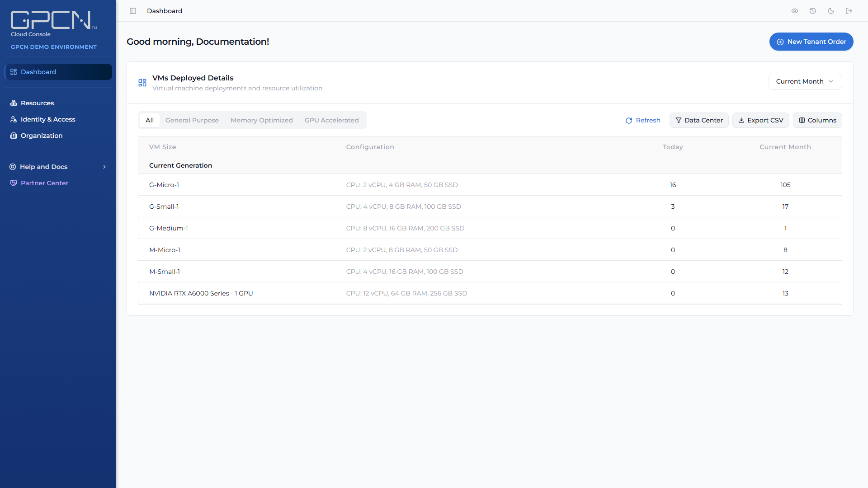Select the Memory Optimized tab

click(x=262, y=120)
